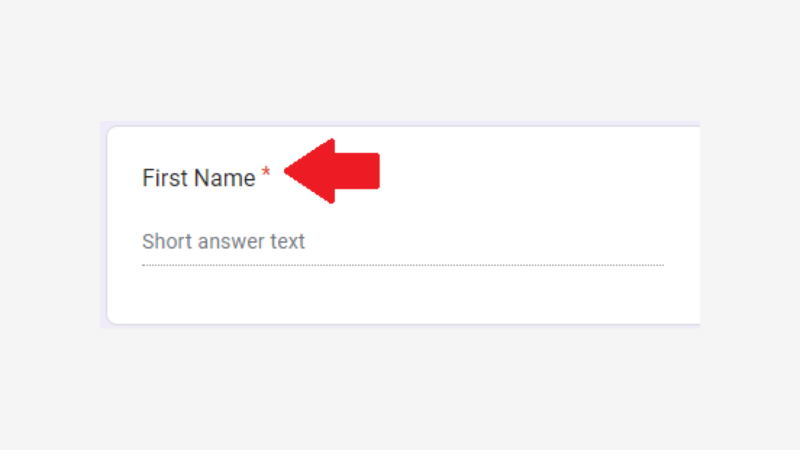Click blank white space below the dotted line
Screen dimensions: 800x450
click(x=400, y=295)
